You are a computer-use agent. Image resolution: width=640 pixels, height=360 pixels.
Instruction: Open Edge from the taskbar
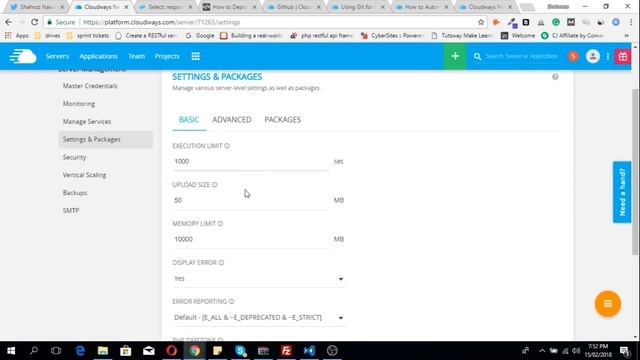pyautogui.click(x=80, y=351)
